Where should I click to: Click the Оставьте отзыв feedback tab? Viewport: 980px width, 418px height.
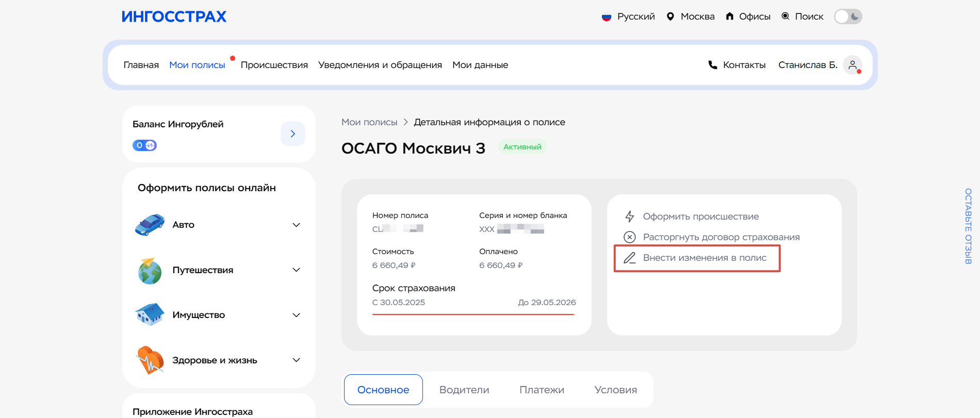(968, 226)
